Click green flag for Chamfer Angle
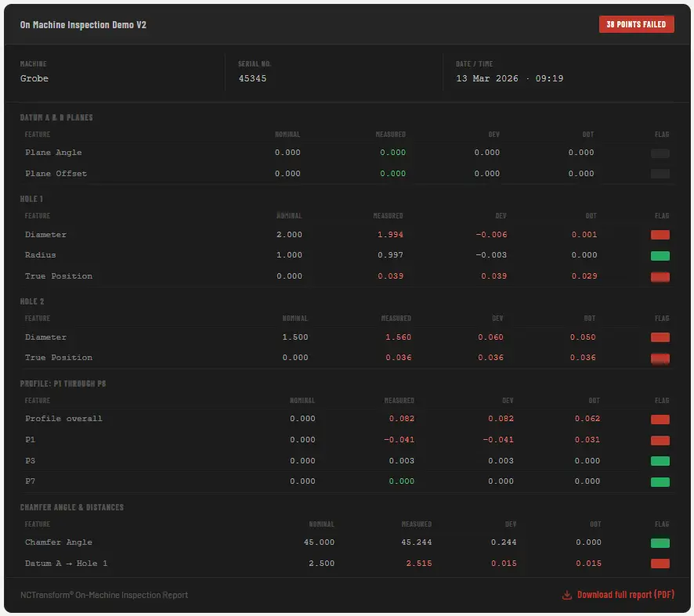Screen dimensions: 694x616 (660, 542)
